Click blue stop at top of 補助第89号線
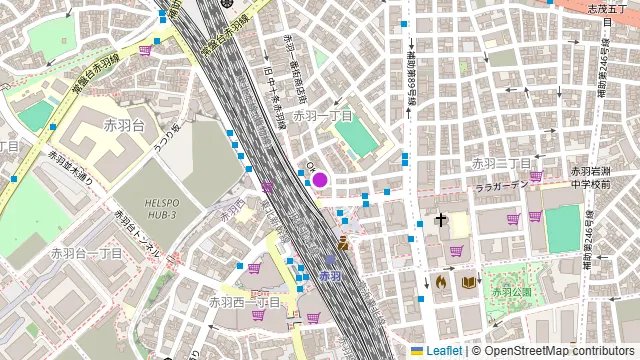 click(x=404, y=24)
